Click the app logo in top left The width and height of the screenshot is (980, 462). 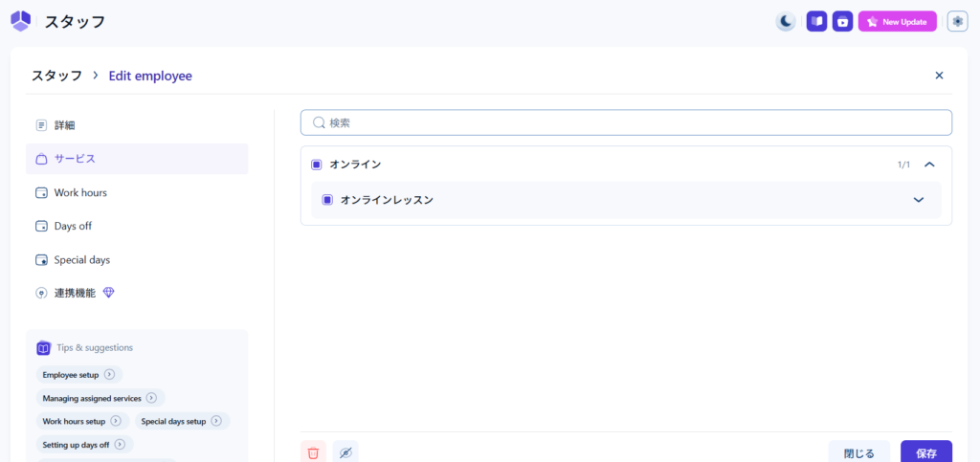(20, 21)
